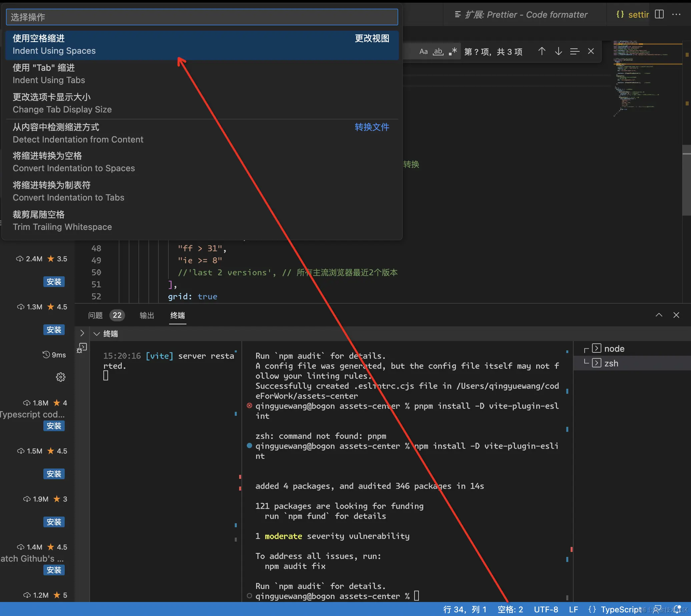The height and width of the screenshot is (616, 691).
Task: Click the 空格: 2 indentation status
Action: point(510,610)
